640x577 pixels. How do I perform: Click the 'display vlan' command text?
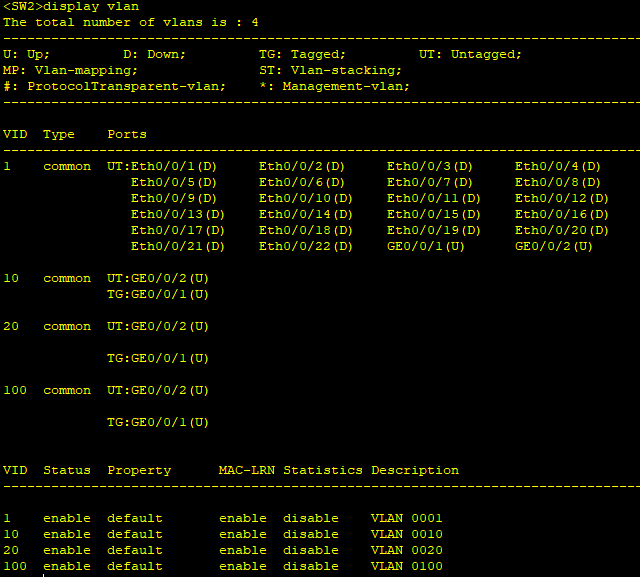coord(90,6)
